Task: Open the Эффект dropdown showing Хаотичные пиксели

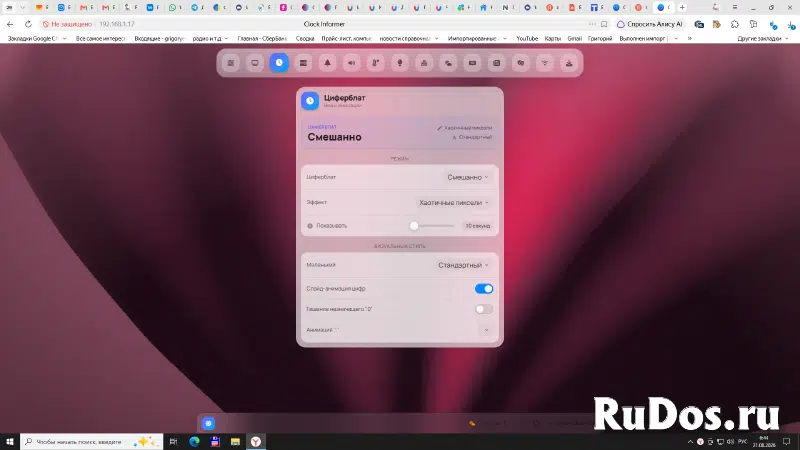Action: click(x=454, y=203)
